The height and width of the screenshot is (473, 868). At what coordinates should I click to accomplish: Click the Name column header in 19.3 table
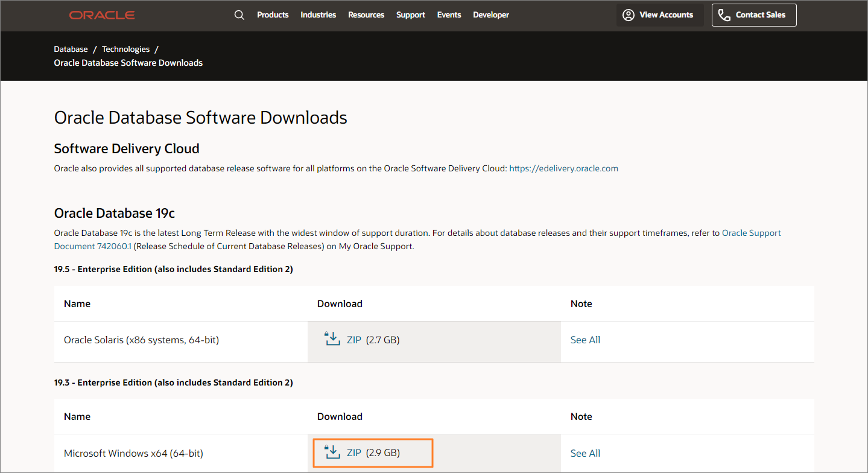77,416
